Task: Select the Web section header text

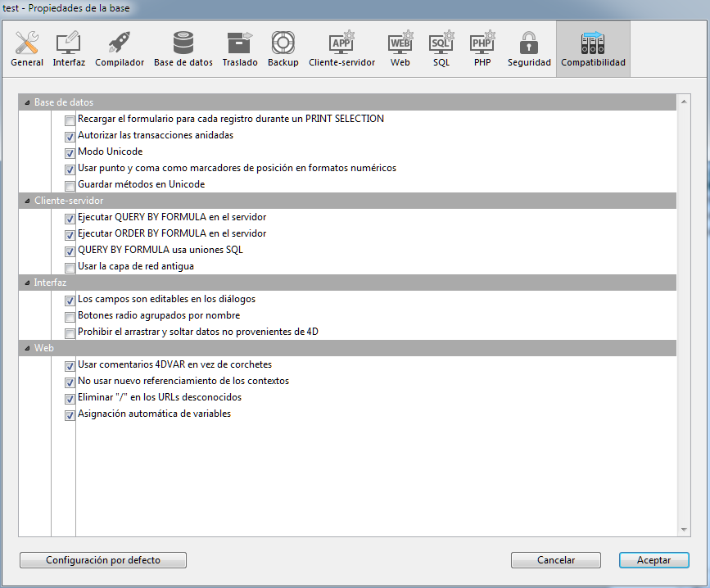Action: (44, 348)
